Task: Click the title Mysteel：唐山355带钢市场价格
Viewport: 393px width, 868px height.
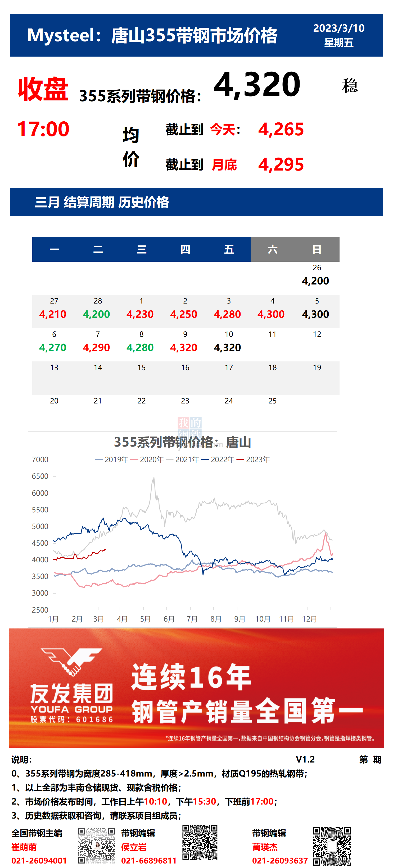Action: tap(152, 35)
